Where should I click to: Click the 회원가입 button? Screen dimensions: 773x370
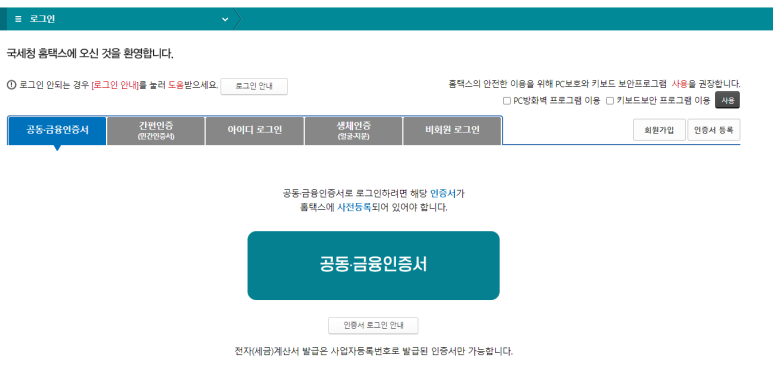(659, 130)
